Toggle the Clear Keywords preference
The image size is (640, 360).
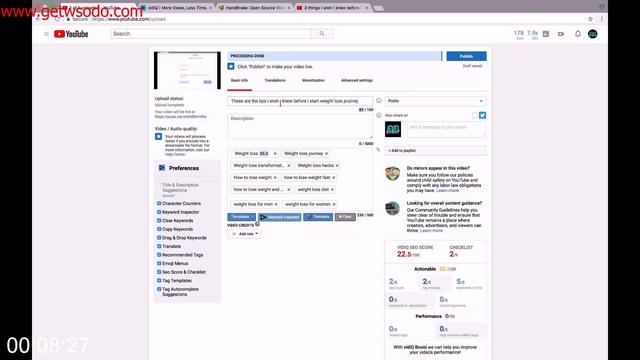click(159, 220)
